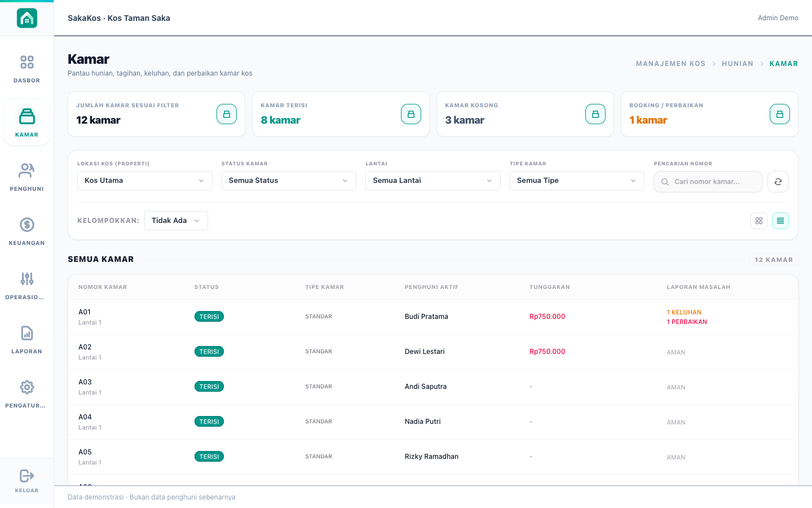Open the Laporan sidebar section
Viewport: 812px width, 508px height.
tap(27, 339)
